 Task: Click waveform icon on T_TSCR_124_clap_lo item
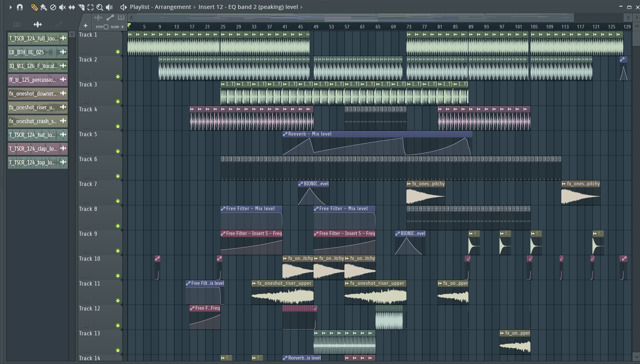point(63,148)
